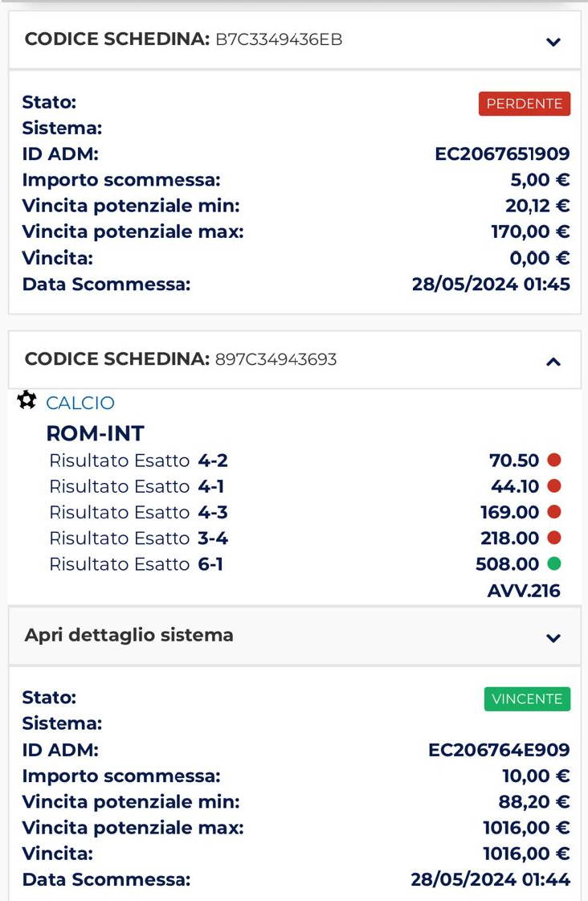Image resolution: width=588 pixels, height=901 pixels.
Task: Select the ROM-INT match title
Action: 96,433
